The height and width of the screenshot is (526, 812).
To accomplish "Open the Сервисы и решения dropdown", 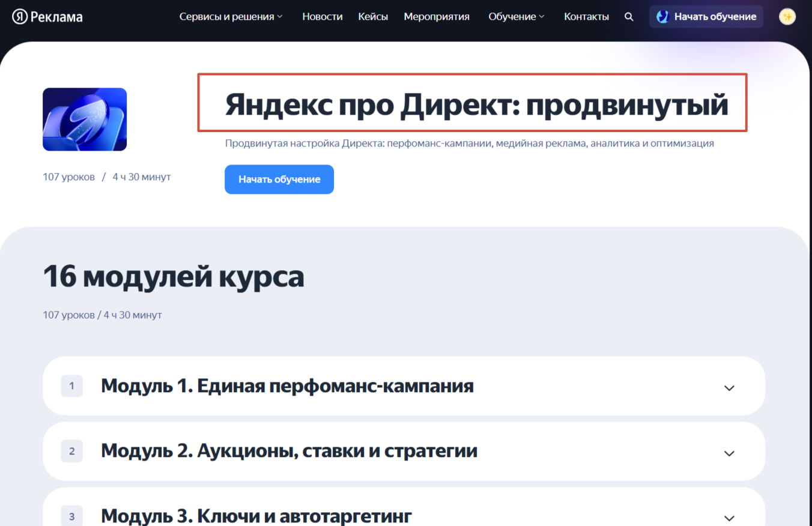I will [x=231, y=17].
